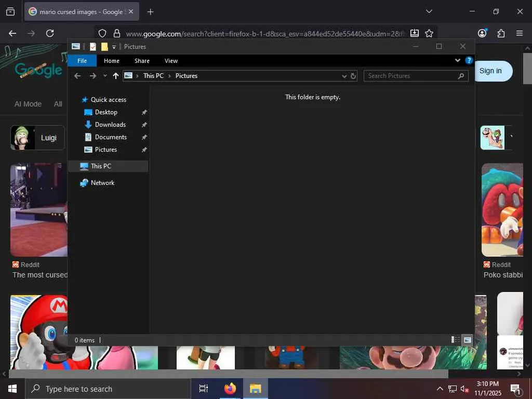The height and width of the screenshot is (399, 532).
Task: Refresh the Pictures folder
Action: [353, 76]
